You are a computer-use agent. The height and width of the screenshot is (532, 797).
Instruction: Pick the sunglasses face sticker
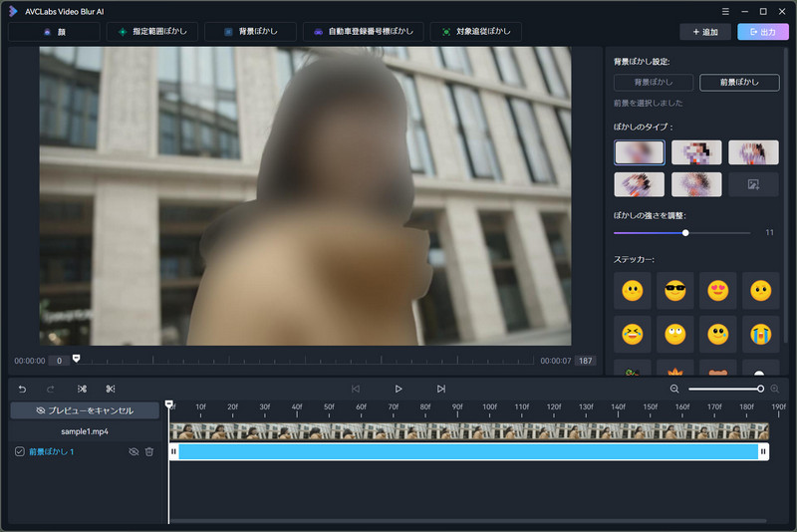pos(675,291)
